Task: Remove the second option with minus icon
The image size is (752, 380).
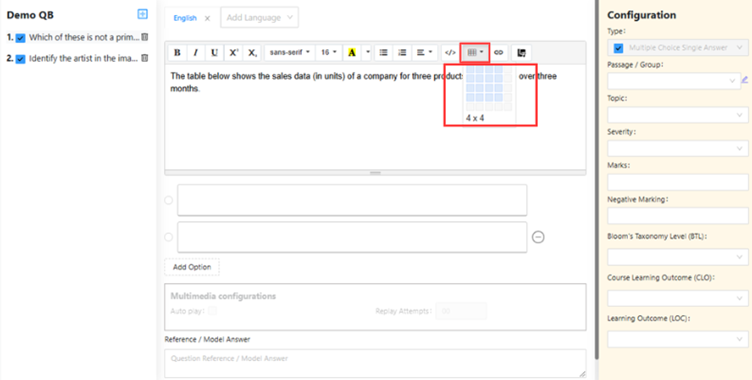Action: (538, 237)
